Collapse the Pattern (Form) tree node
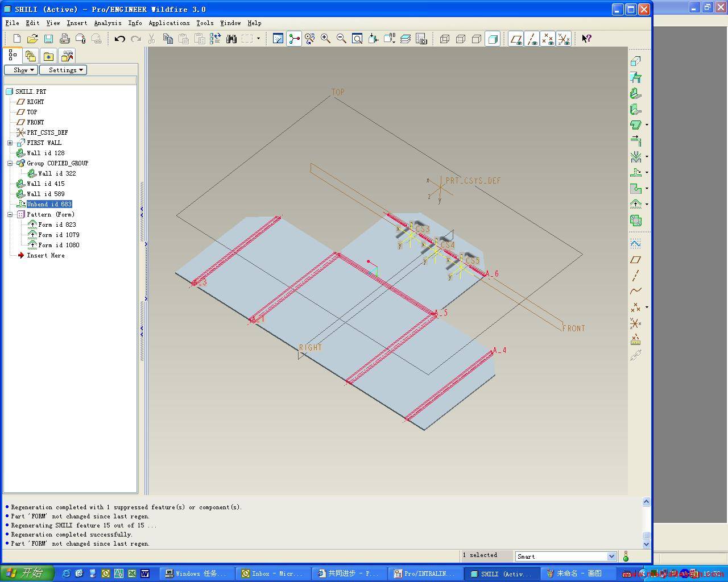The image size is (728, 582). click(x=10, y=214)
